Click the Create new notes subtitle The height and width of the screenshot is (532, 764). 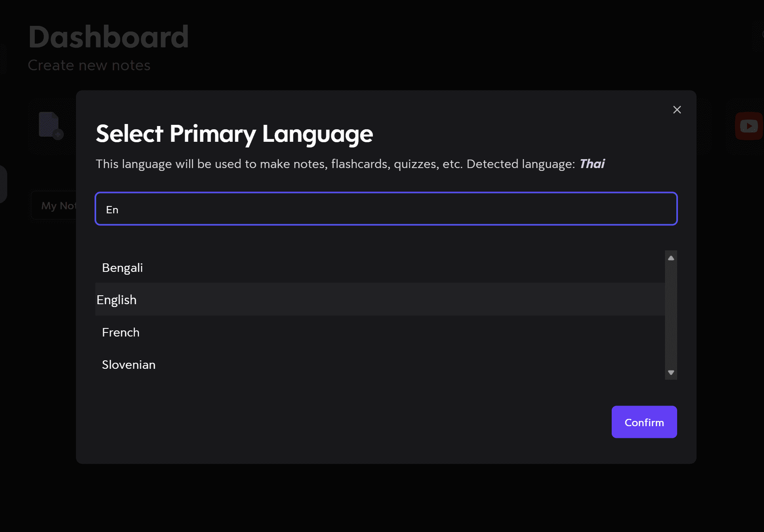point(89,65)
